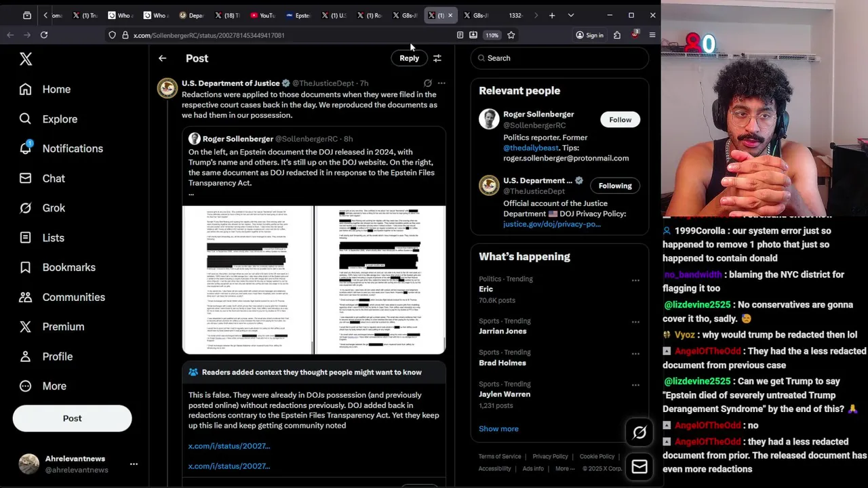Click the browser address bar URL
Screen dimensions: 868x488
209,35
